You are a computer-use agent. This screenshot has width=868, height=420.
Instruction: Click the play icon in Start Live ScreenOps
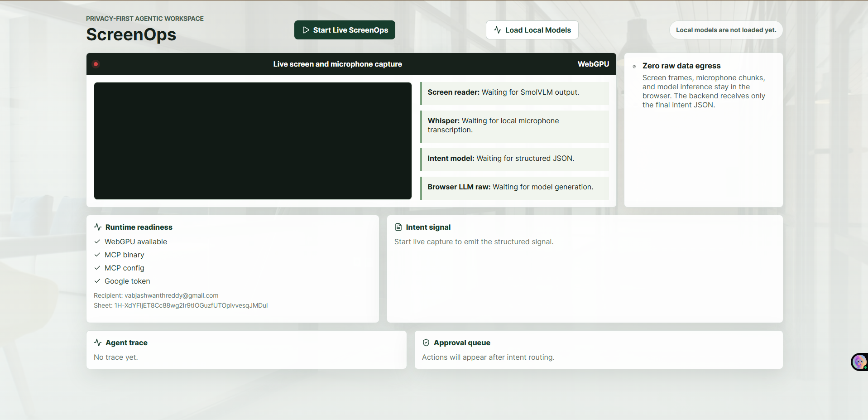click(x=306, y=30)
